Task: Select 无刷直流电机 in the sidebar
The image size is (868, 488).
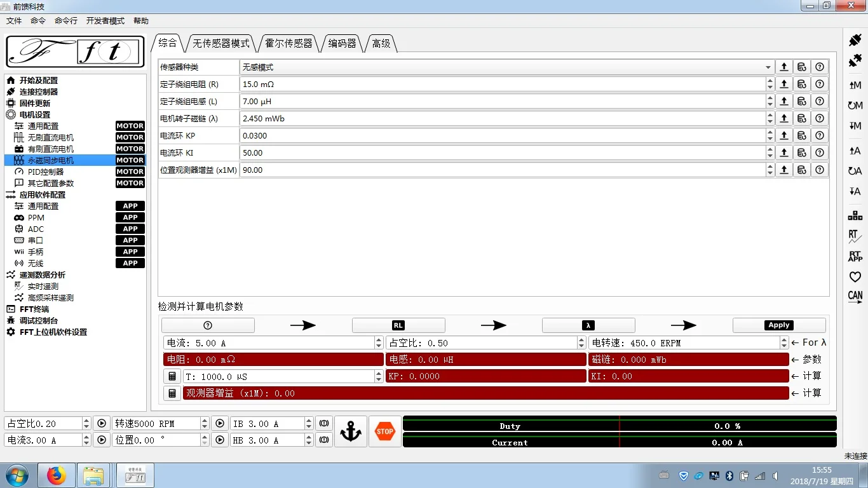Action: click(x=51, y=137)
